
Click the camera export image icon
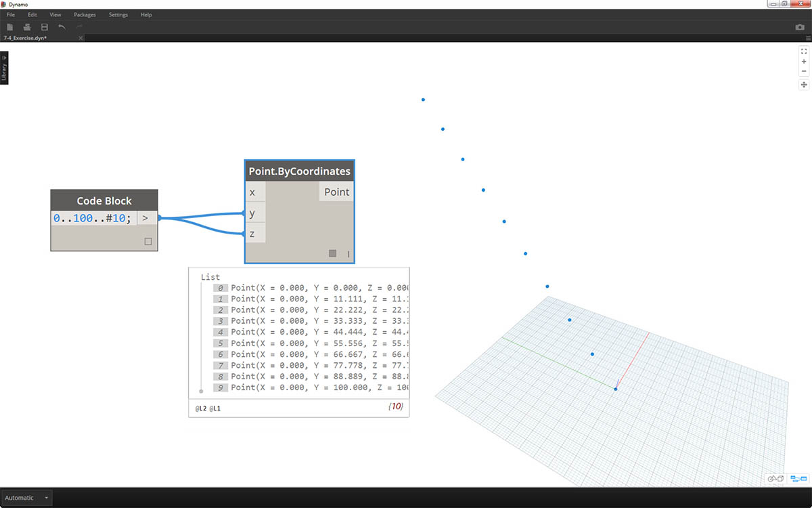[x=800, y=27]
